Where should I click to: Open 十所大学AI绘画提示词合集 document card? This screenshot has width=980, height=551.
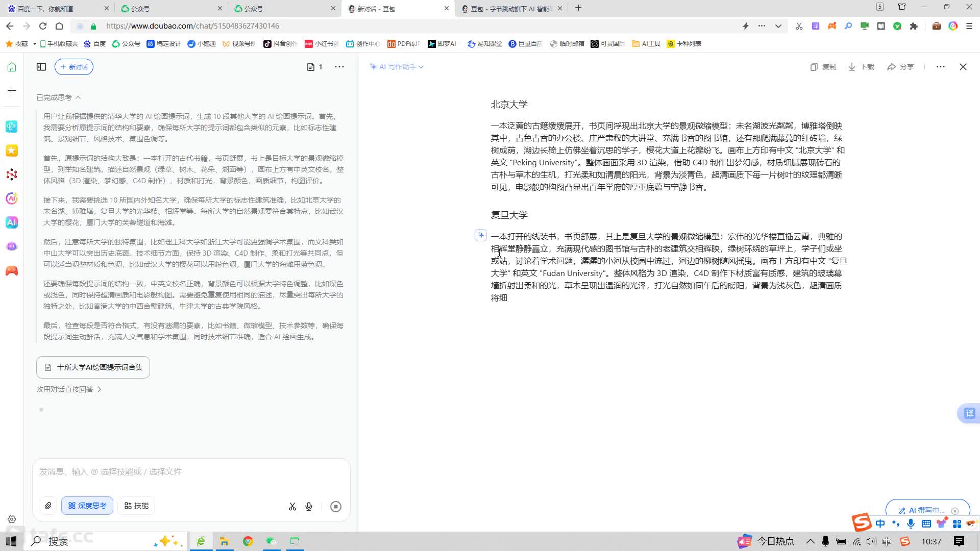tap(93, 367)
